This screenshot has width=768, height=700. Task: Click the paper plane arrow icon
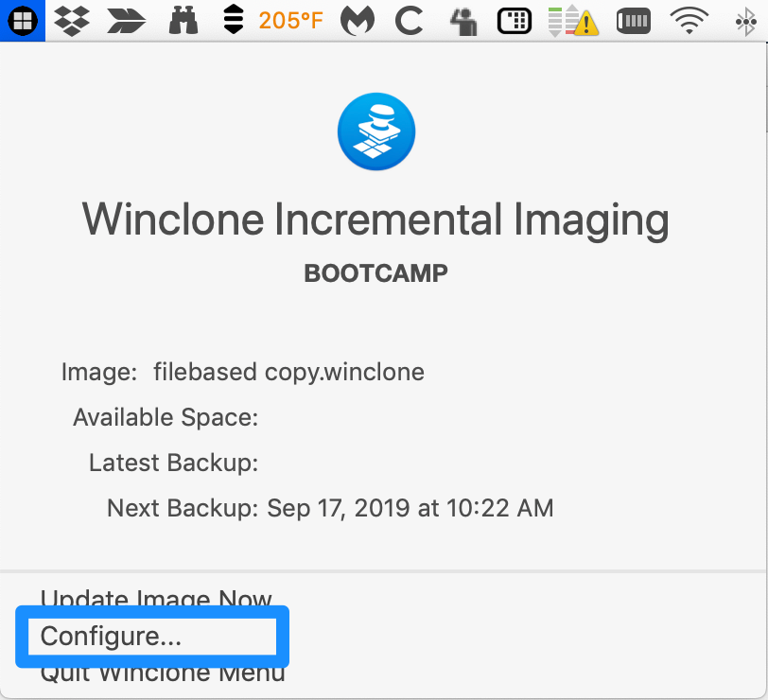[127, 22]
